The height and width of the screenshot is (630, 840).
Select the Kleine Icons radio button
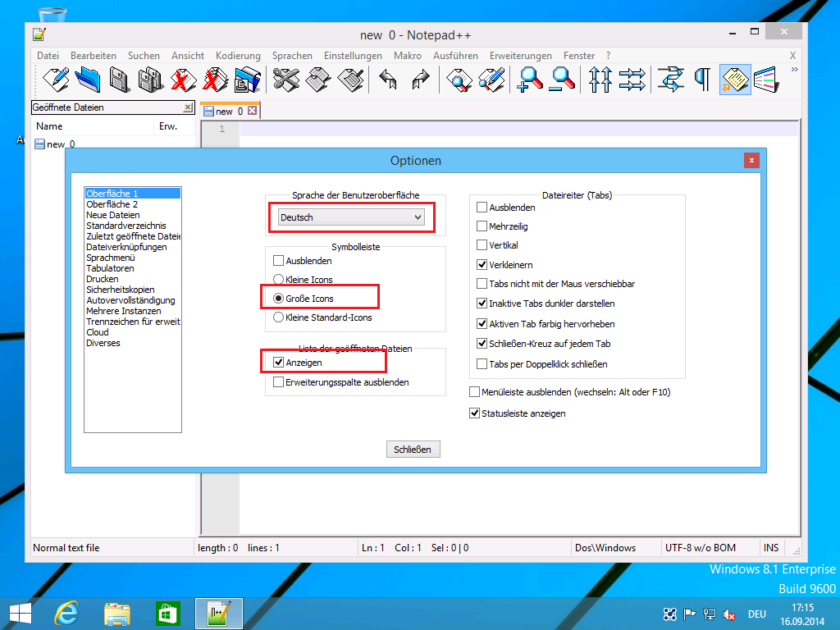point(279,280)
